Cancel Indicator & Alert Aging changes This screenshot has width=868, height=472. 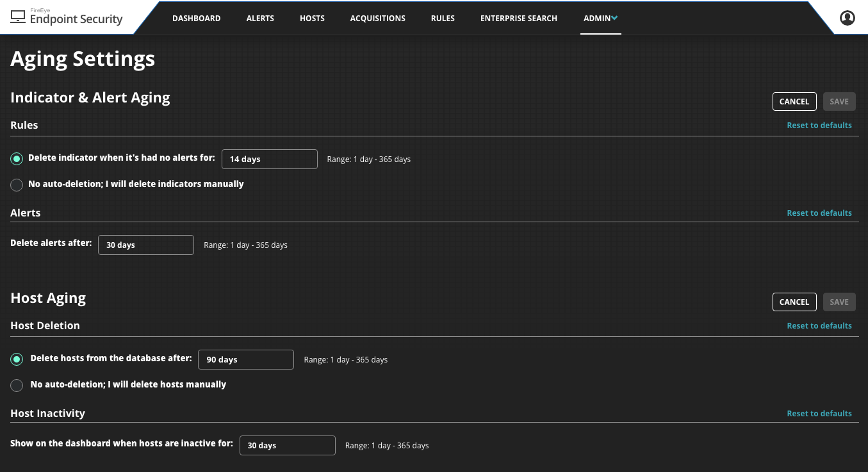(x=794, y=101)
